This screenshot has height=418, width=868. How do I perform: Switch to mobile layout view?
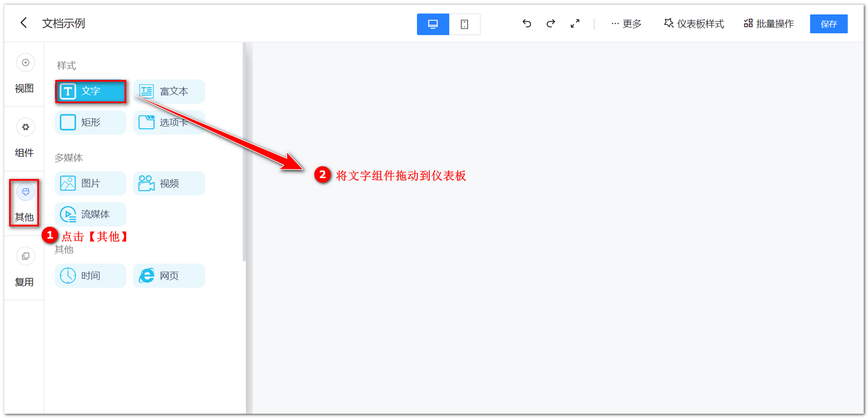click(x=464, y=24)
